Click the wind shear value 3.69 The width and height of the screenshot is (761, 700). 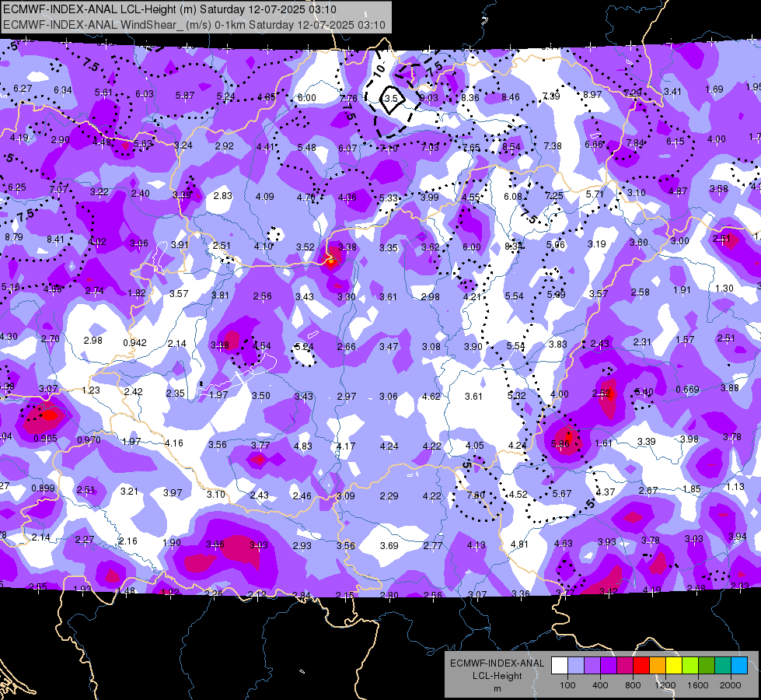[389, 545]
